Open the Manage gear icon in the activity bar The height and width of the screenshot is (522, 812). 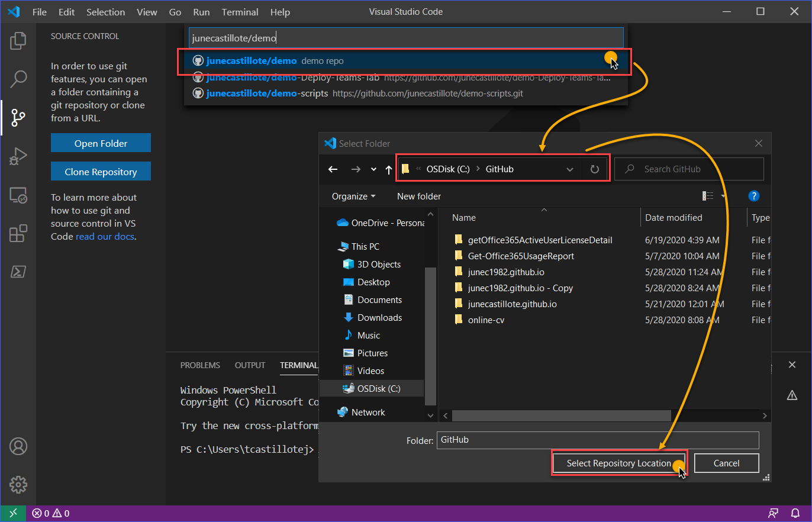pos(18,484)
